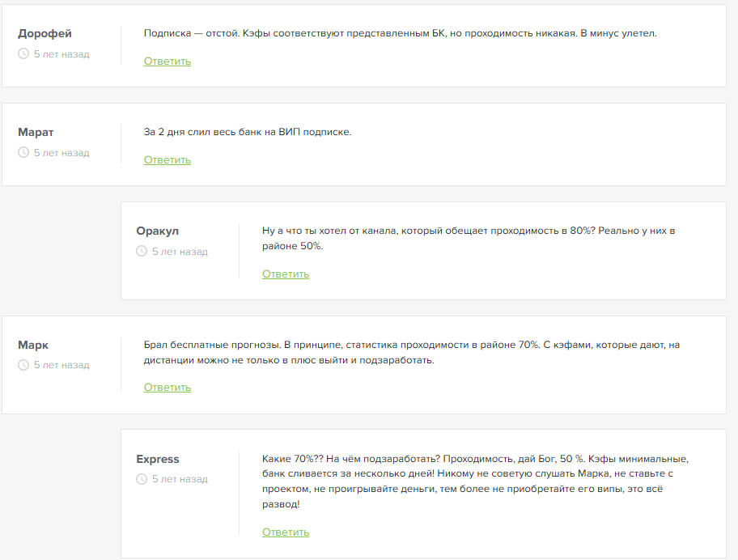Click the '5 лет назад' timestamp under Оракул

pyautogui.click(x=180, y=252)
